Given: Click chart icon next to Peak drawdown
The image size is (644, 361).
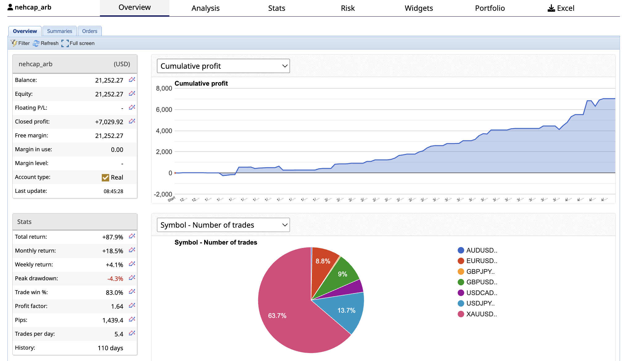Looking at the screenshot, I should click(132, 278).
